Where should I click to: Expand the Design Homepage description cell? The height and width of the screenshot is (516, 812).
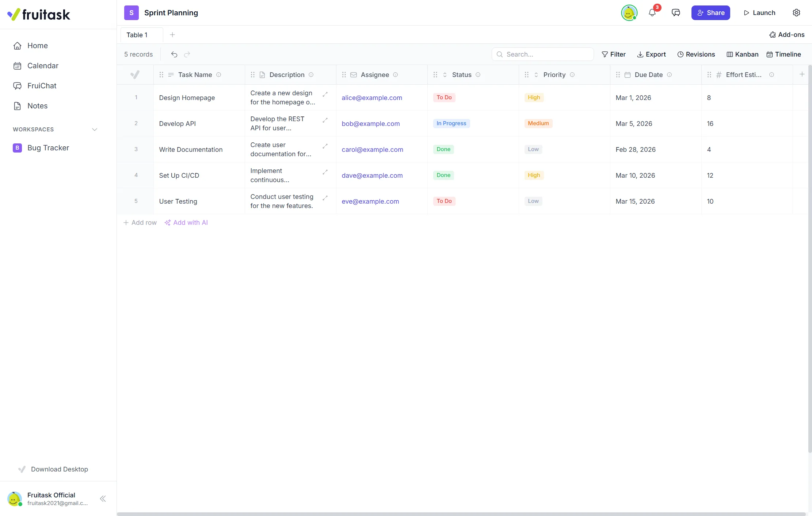pyautogui.click(x=325, y=94)
